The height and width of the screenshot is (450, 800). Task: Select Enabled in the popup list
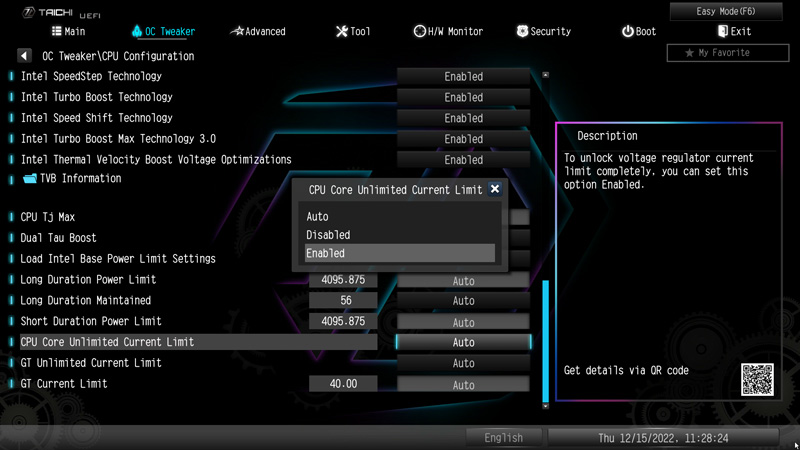(399, 253)
